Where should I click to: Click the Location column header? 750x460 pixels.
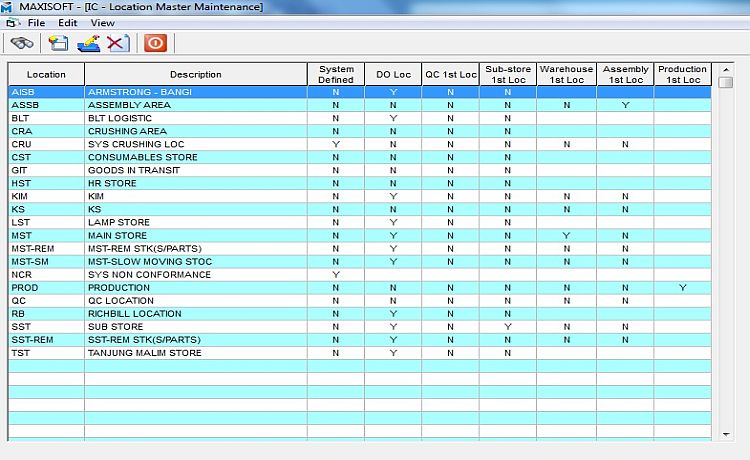(46, 74)
